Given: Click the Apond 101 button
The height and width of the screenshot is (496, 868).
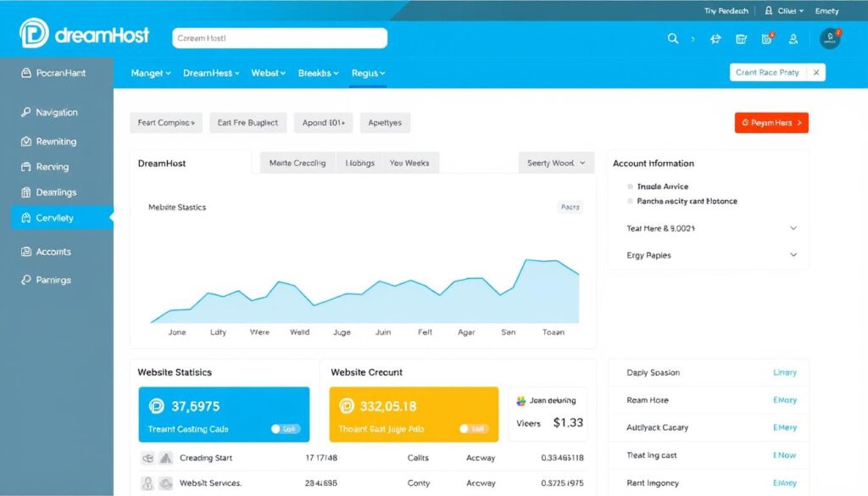Looking at the screenshot, I should click(x=323, y=123).
